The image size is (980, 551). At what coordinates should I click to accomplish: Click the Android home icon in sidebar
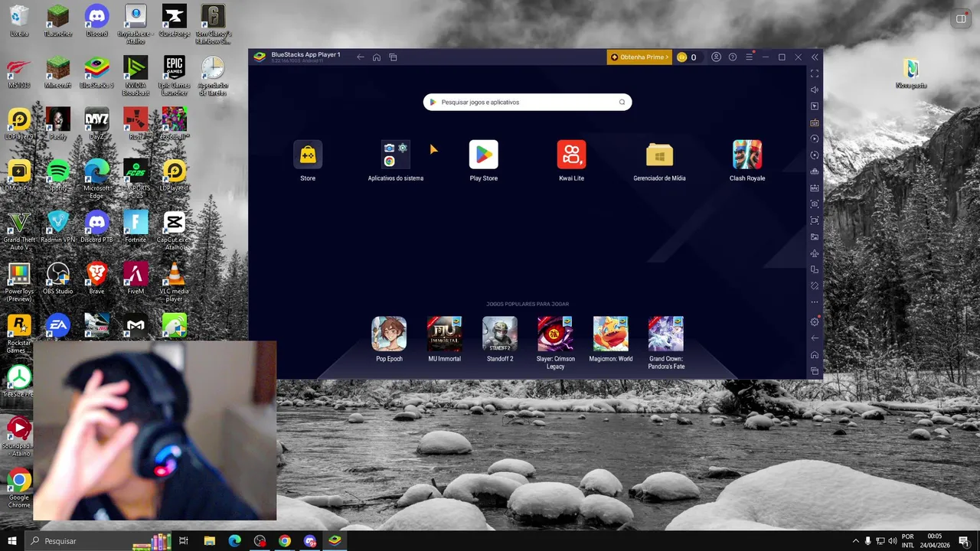pos(815,355)
